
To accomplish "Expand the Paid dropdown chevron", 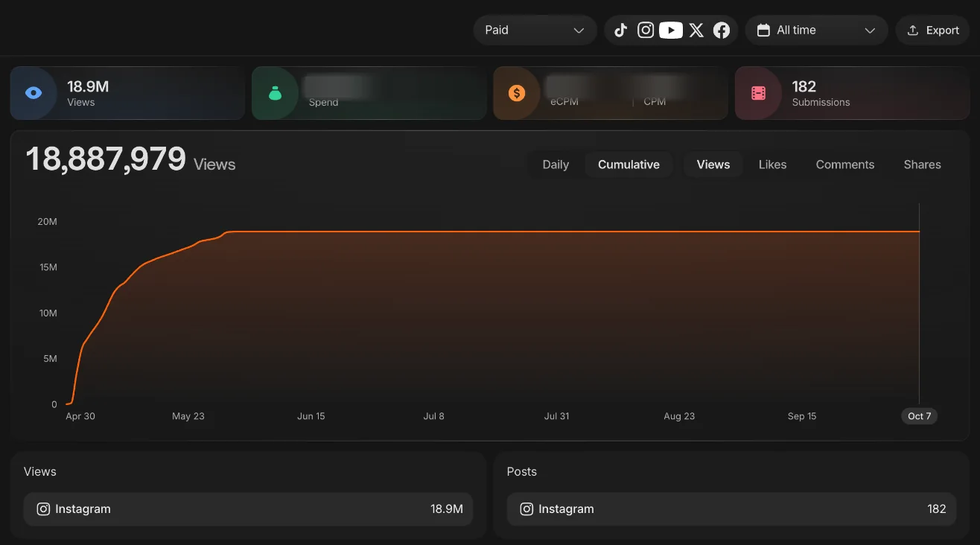I will coord(579,31).
